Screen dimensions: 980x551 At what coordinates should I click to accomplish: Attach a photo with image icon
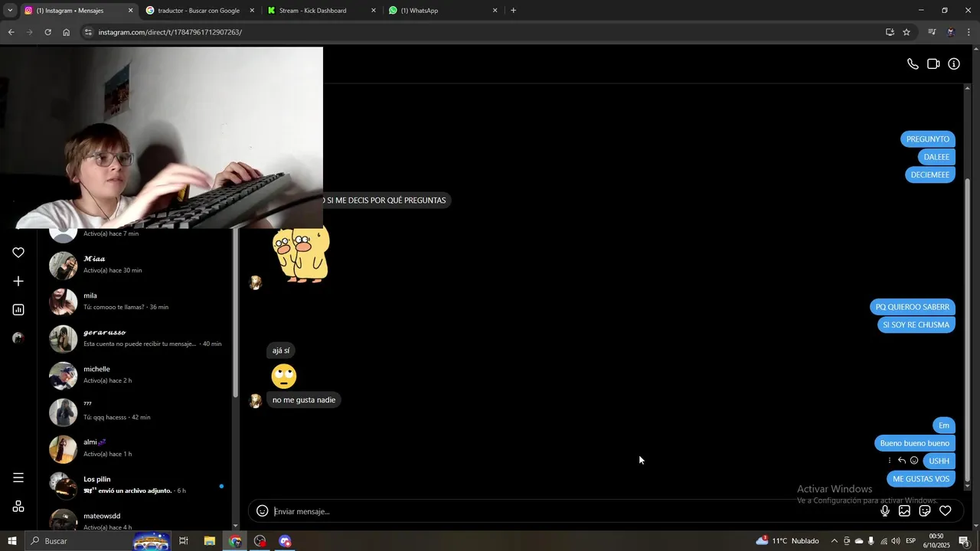click(x=904, y=511)
